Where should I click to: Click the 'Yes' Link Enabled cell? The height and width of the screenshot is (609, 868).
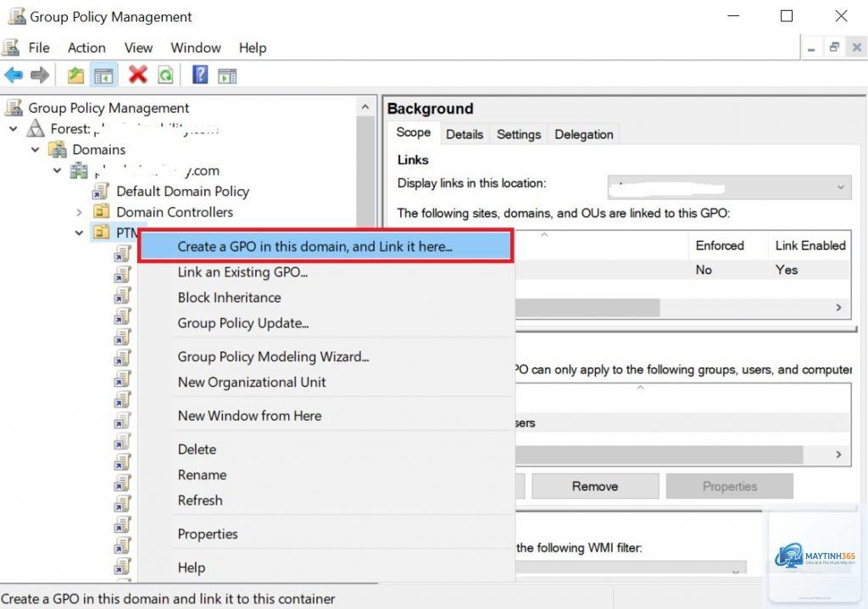(x=786, y=270)
